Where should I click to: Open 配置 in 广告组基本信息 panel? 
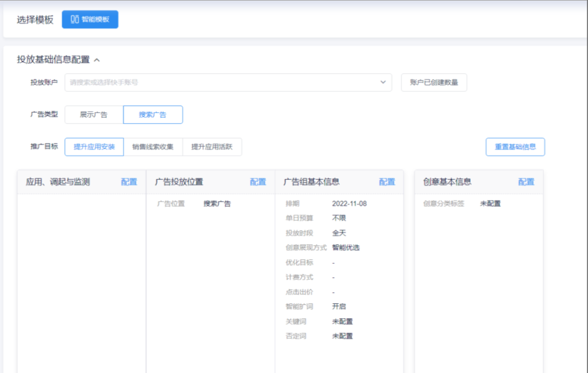[x=387, y=182]
